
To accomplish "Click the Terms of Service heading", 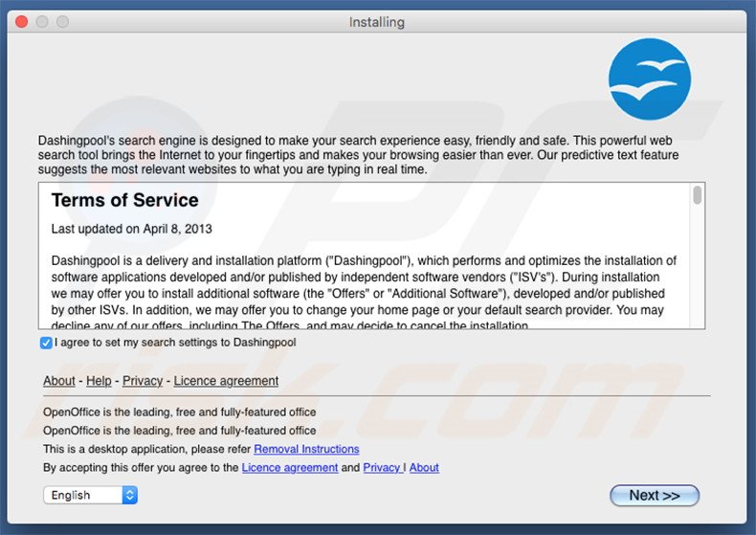I will (x=124, y=200).
